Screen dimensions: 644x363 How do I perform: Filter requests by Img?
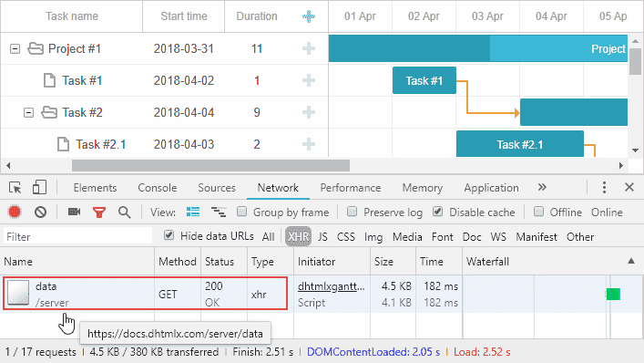[373, 237]
